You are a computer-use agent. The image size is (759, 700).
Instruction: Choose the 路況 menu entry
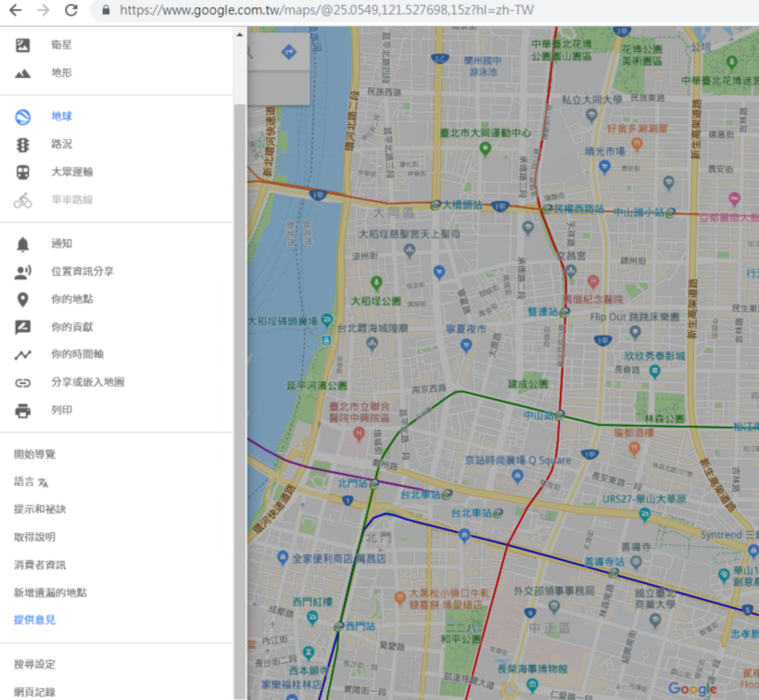tap(61, 145)
